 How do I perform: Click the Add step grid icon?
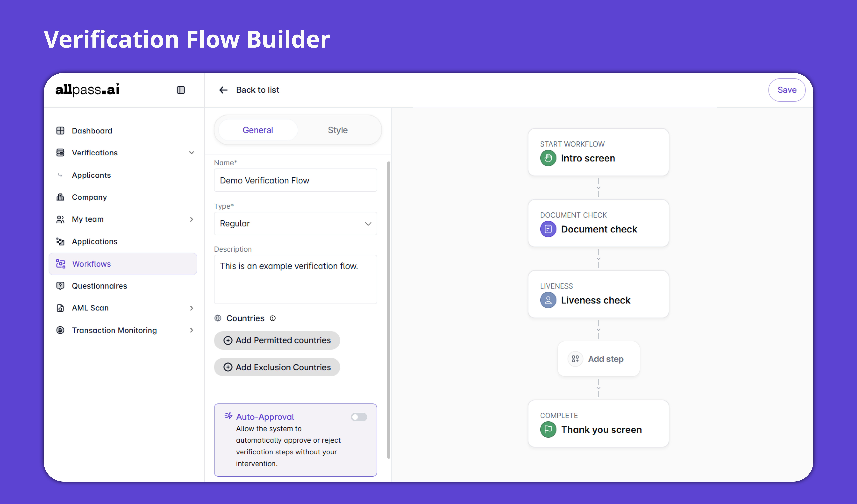pyautogui.click(x=575, y=359)
